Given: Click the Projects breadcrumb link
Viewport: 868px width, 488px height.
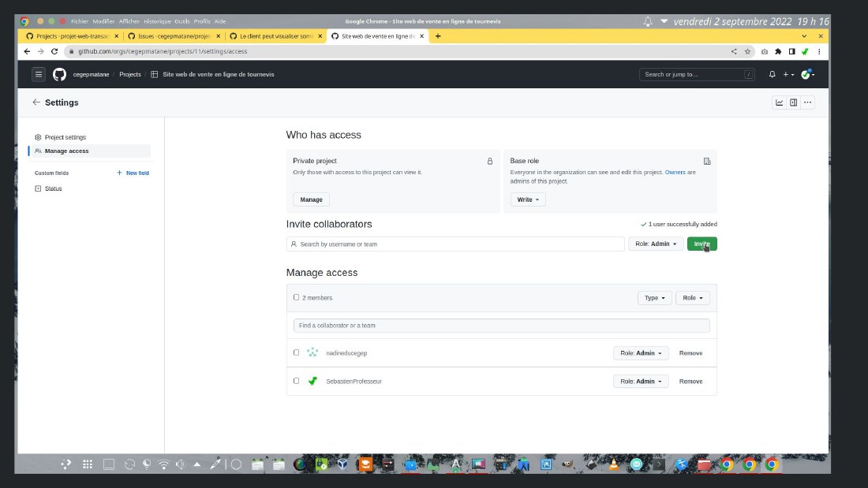Looking at the screenshot, I should click(x=130, y=74).
